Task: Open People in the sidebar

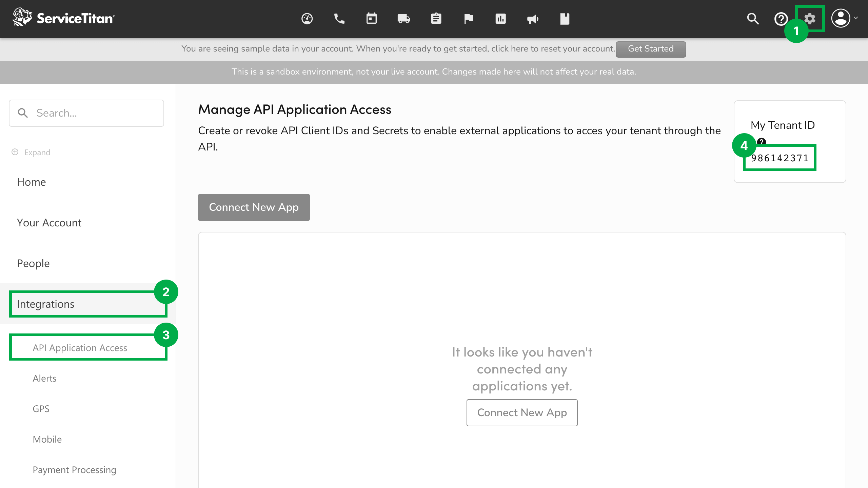Action: pyautogui.click(x=33, y=263)
